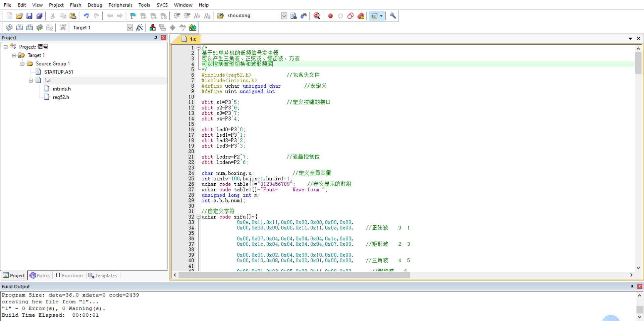Collapse the Source Group 1 tree node
The width and height of the screenshot is (644, 321).
[22, 64]
